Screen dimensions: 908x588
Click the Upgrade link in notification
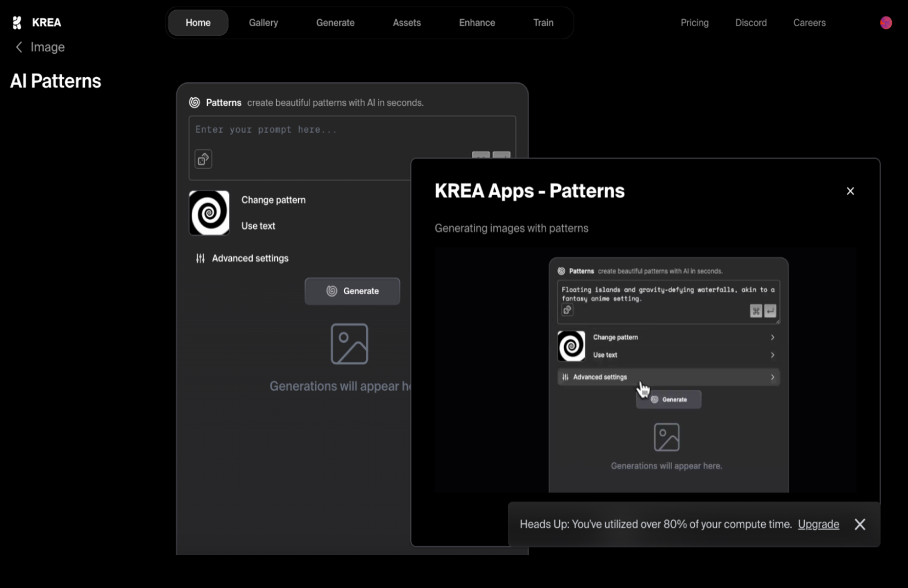818,524
